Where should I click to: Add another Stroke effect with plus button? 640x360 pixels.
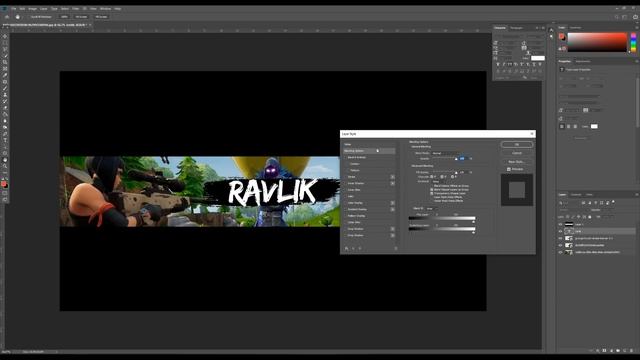[392, 177]
